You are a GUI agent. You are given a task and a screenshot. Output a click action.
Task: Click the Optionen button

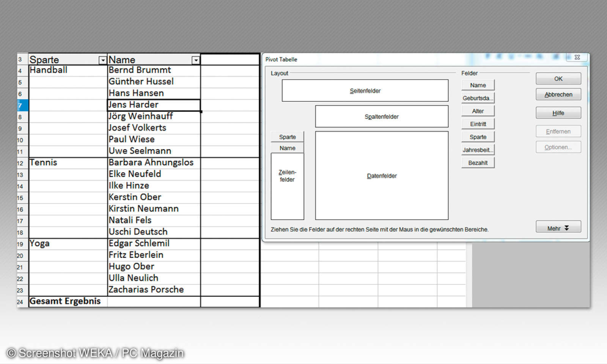click(x=558, y=147)
